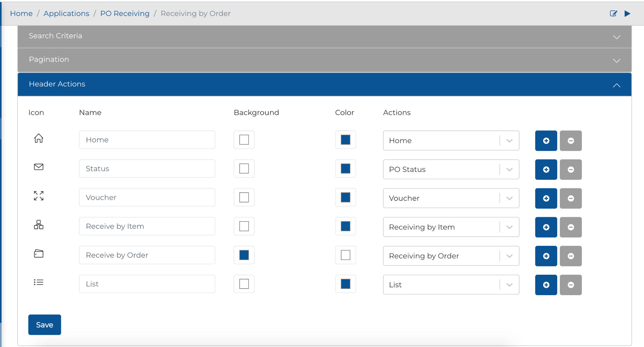Viewport: 644px width, 347px height.
Task: Toggle Color box for Receive by Order
Action: click(x=345, y=255)
